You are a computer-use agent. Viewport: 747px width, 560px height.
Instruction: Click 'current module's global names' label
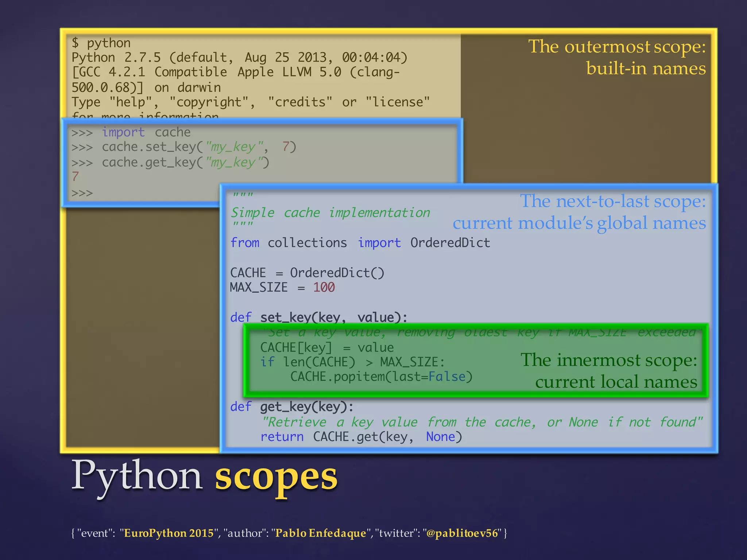pos(579,223)
